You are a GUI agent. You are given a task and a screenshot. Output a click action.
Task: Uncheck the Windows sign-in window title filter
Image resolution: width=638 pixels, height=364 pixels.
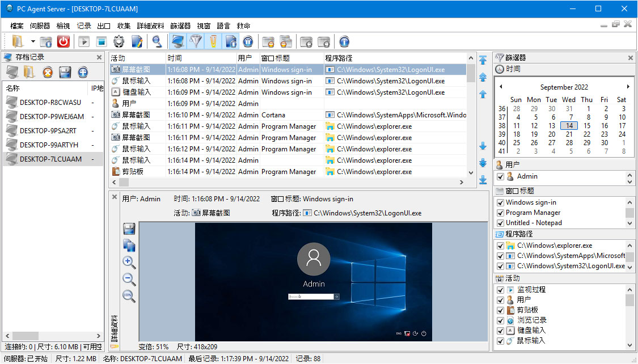pyautogui.click(x=500, y=202)
